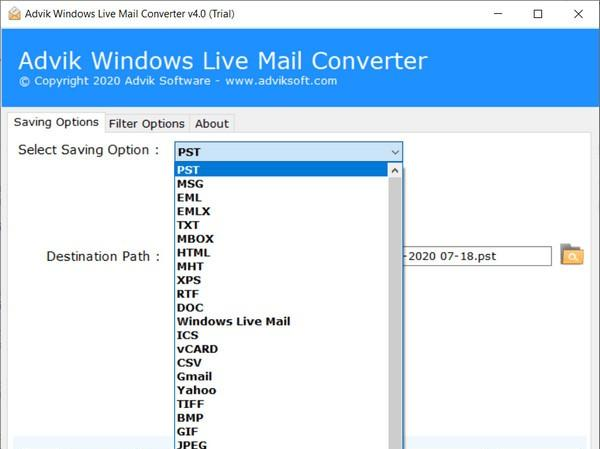The width and height of the screenshot is (600, 449).
Task: Choose the TXT saving option
Action: 281,225
